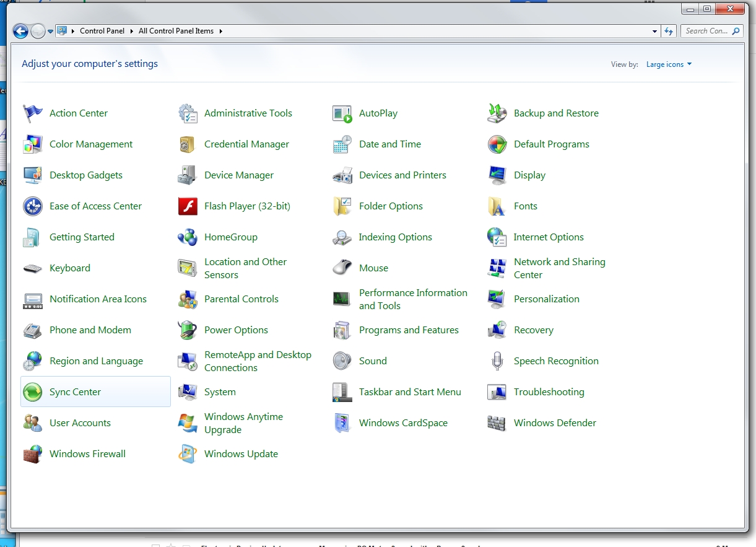Open the Keyboard icon
Screen dimensions: 756x547
[x=32, y=268]
